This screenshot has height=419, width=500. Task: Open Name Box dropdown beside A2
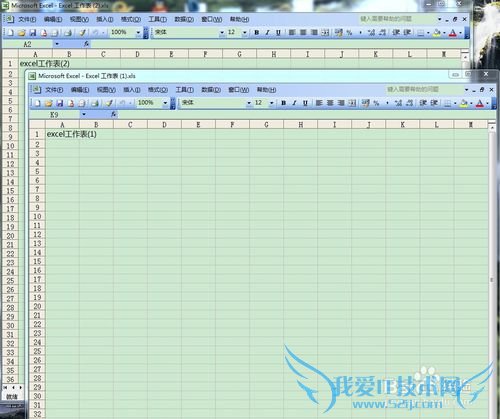[x=57, y=44]
